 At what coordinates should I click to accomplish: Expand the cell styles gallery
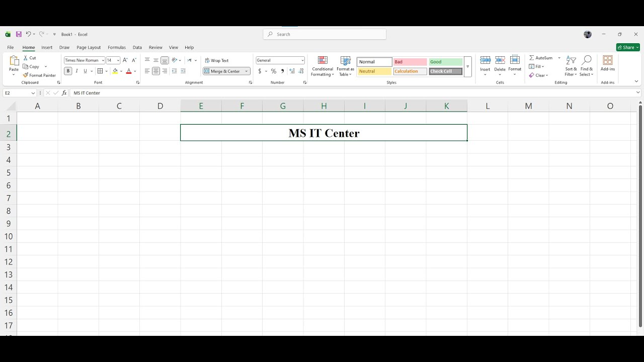click(467, 66)
